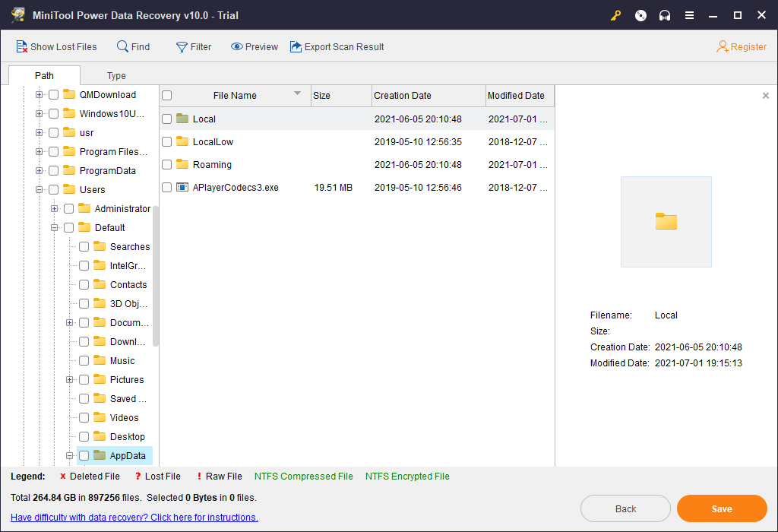
Task: Collapse the Default tree node
Action: [54, 228]
